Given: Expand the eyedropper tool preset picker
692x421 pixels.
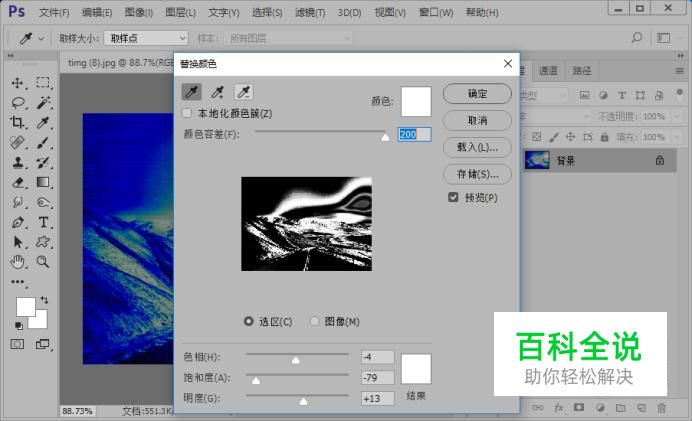Looking at the screenshot, I should tap(41, 39).
